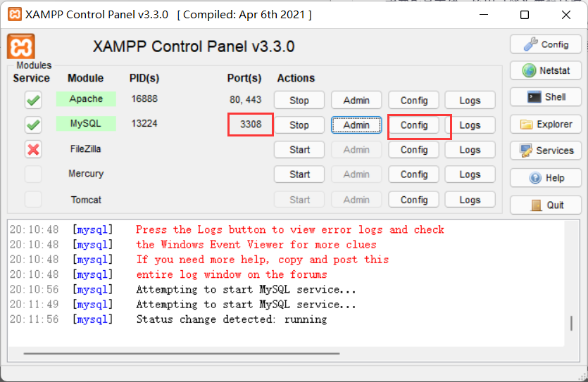Click the XAMPP title bar icon
Image resolution: width=588 pixels, height=382 pixels.
point(15,15)
